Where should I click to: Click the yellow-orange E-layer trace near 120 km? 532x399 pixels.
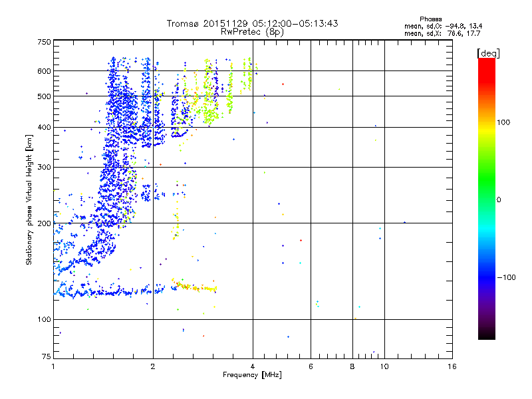tap(195, 287)
